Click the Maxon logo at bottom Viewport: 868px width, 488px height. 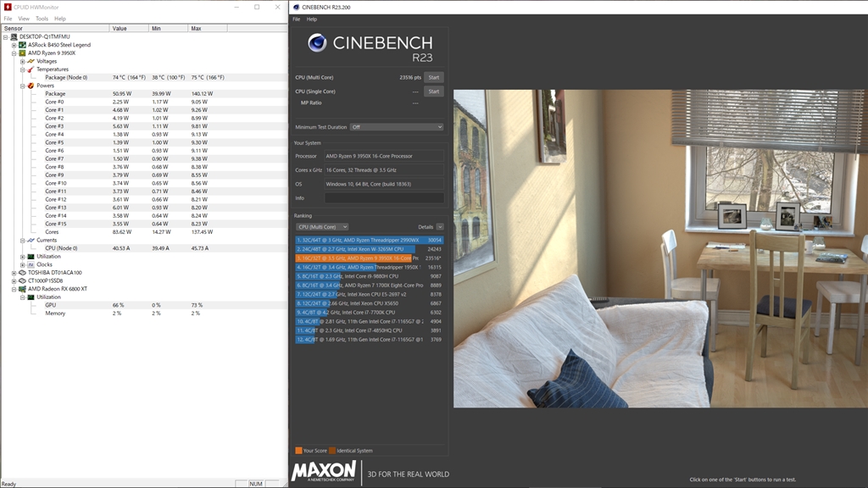coord(324,470)
